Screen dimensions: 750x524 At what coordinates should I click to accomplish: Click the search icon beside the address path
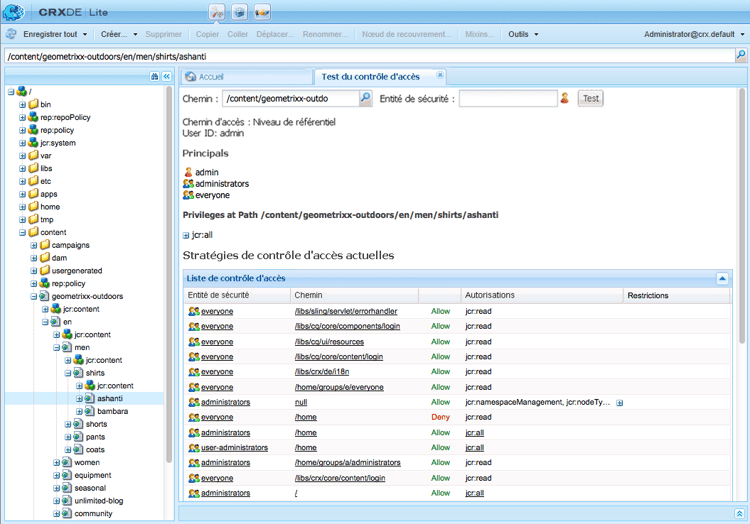pyautogui.click(x=741, y=55)
